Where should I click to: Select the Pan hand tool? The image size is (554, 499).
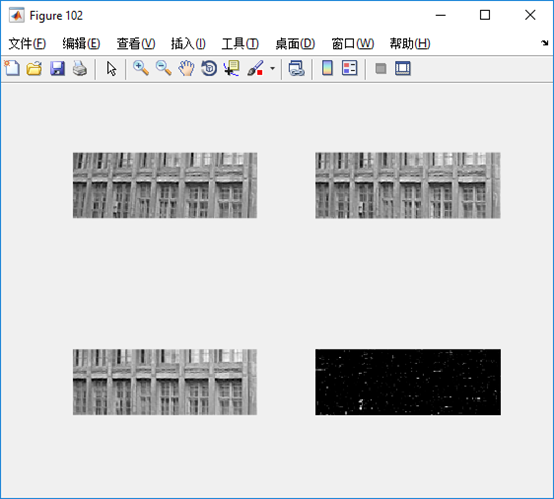point(186,68)
